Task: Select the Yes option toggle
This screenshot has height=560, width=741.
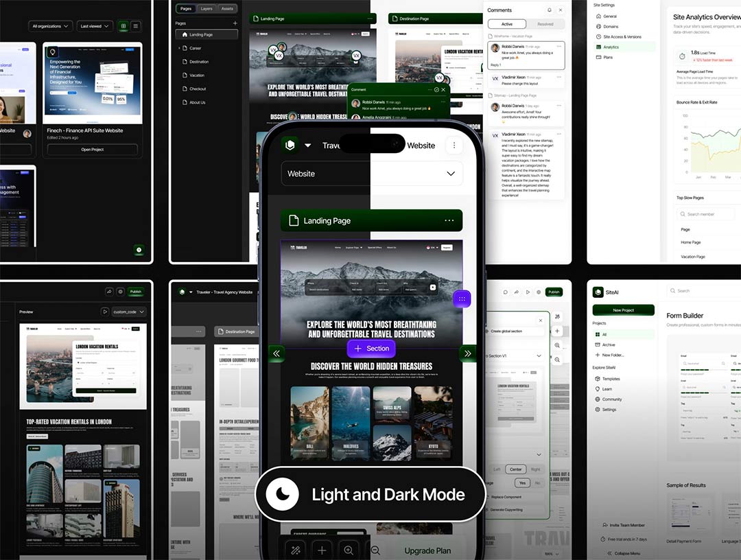Action: coord(524,482)
